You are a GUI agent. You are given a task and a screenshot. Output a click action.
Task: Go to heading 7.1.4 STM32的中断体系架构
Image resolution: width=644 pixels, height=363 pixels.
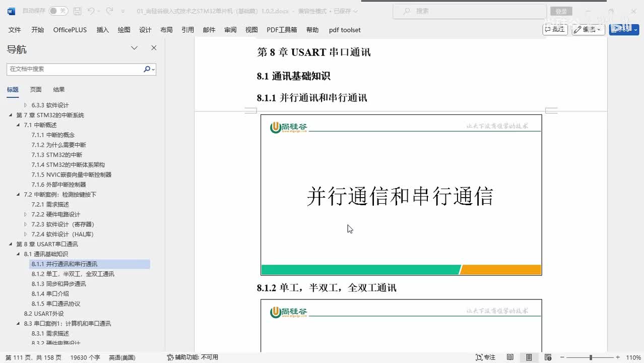(x=68, y=165)
